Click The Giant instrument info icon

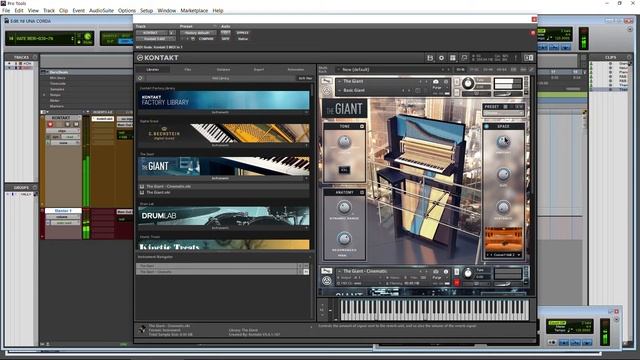point(446,82)
